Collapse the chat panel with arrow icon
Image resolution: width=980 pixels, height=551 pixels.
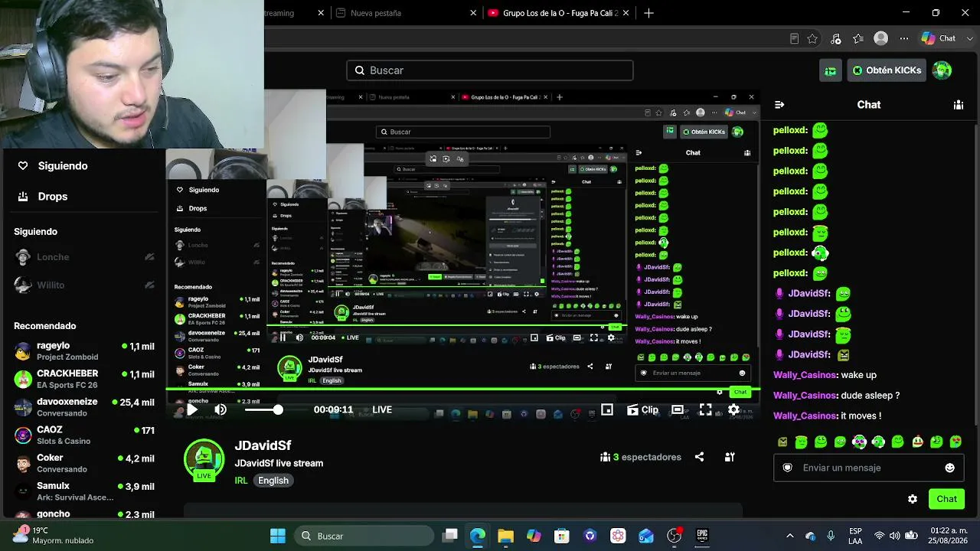pos(779,105)
